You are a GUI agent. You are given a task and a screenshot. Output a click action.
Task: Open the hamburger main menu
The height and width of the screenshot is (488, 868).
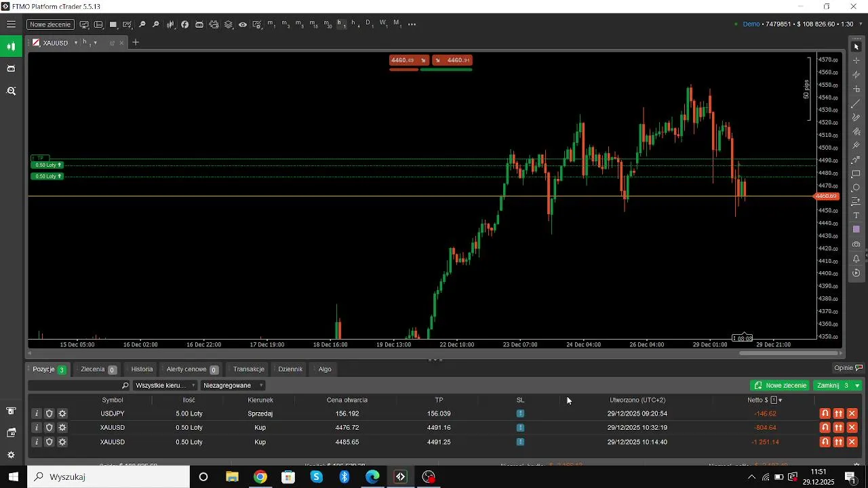(11, 24)
